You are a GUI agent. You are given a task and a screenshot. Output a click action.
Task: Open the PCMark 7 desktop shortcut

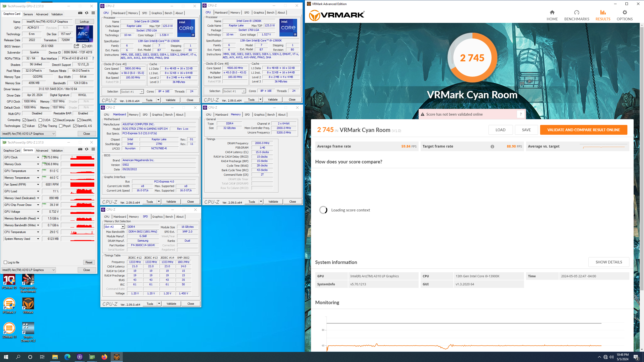(9, 305)
